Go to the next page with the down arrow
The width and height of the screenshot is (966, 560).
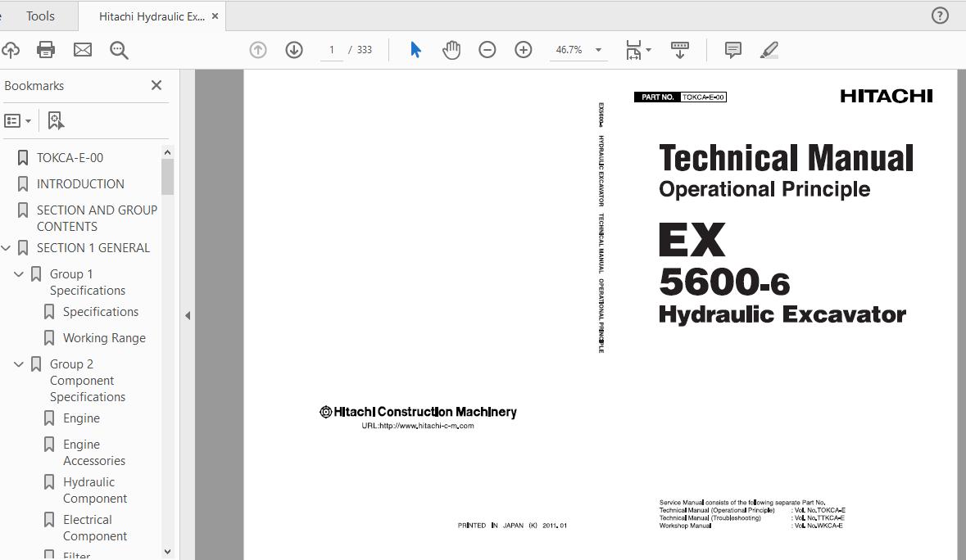coord(294,50)
